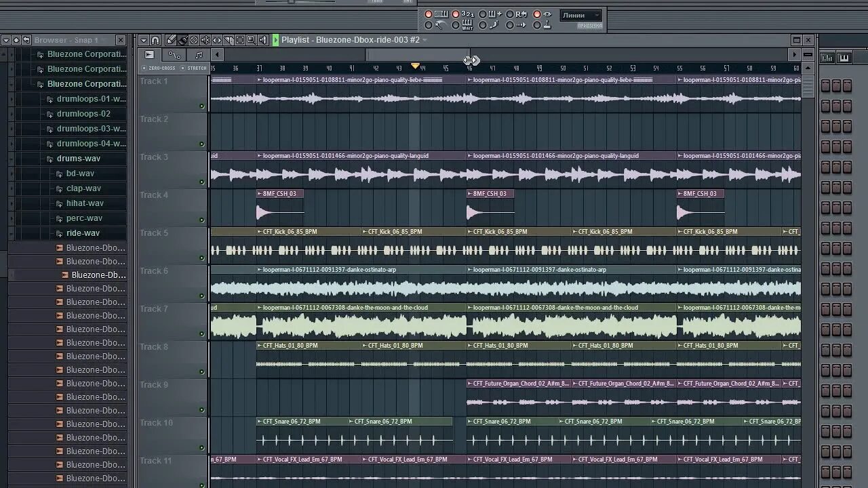Click the green play indicator beside Playlist title
868x488 pixels.
tap(275, 40)
